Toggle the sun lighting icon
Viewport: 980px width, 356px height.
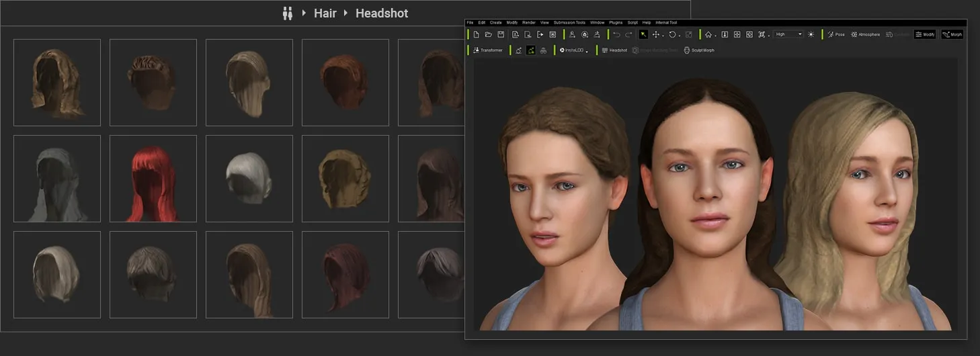click(x=811, y=34)
